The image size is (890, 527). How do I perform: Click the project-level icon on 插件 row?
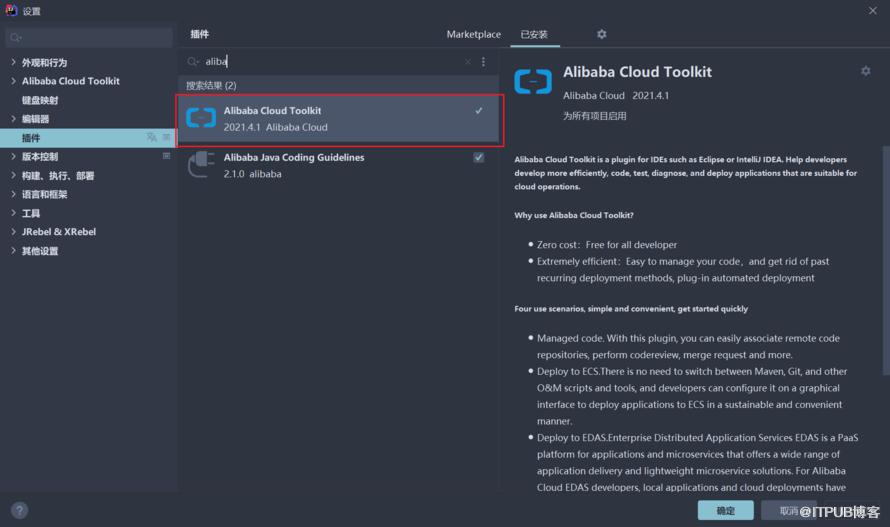click(166, 137)
